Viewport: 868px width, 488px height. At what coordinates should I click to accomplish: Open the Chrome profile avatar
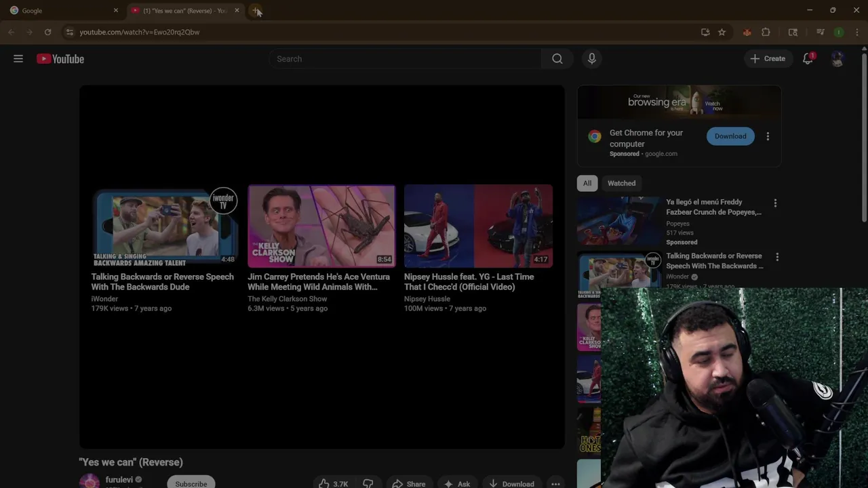[x=839, y=32]
